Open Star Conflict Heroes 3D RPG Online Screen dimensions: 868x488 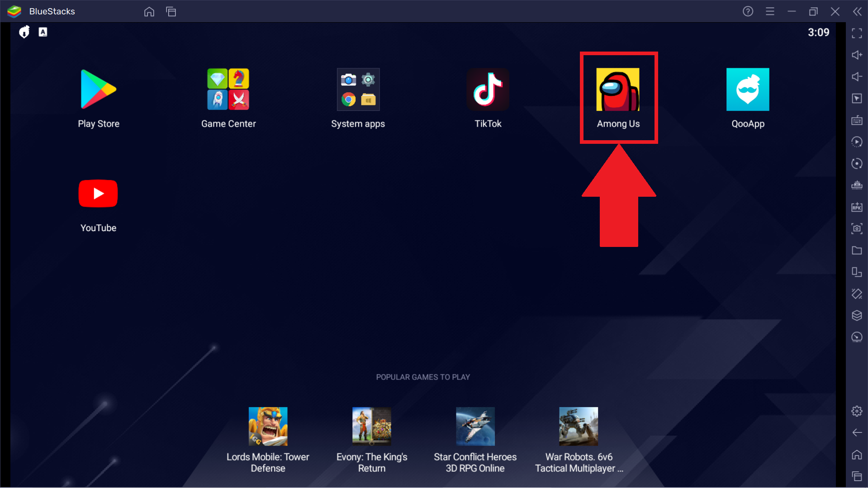point(475,426)
